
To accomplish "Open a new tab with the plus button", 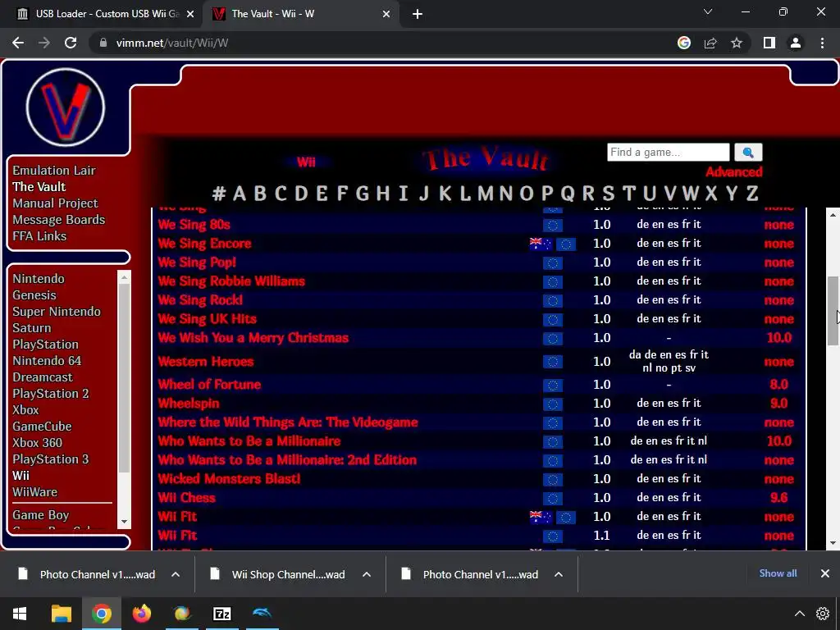I will 418,14.
